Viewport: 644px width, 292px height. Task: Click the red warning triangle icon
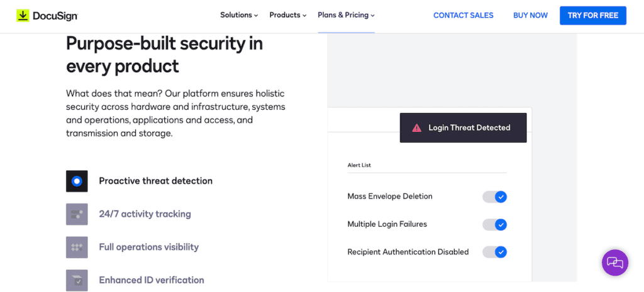point(417,128)
